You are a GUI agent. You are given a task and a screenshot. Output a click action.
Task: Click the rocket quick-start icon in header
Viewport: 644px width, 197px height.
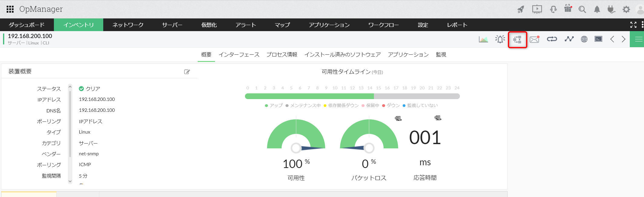click(520, 9)
